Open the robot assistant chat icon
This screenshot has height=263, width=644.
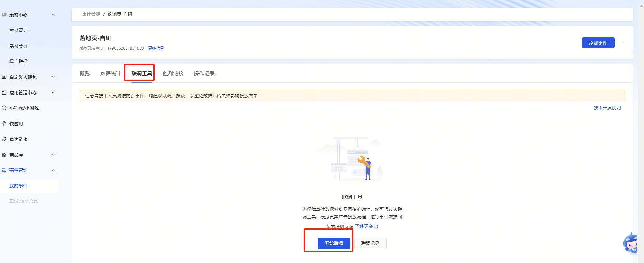click(631, 243)
